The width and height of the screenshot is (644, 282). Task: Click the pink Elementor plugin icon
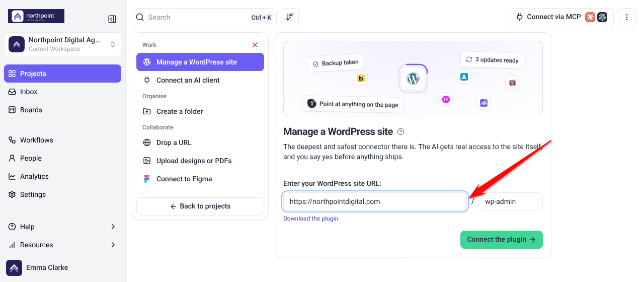point(446,99)
